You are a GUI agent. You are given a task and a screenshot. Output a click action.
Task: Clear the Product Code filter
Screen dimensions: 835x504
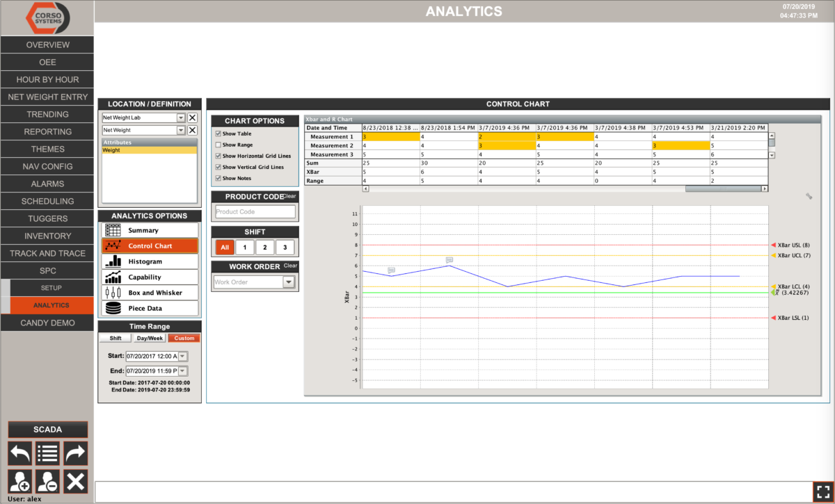click(x=292, y=195)
